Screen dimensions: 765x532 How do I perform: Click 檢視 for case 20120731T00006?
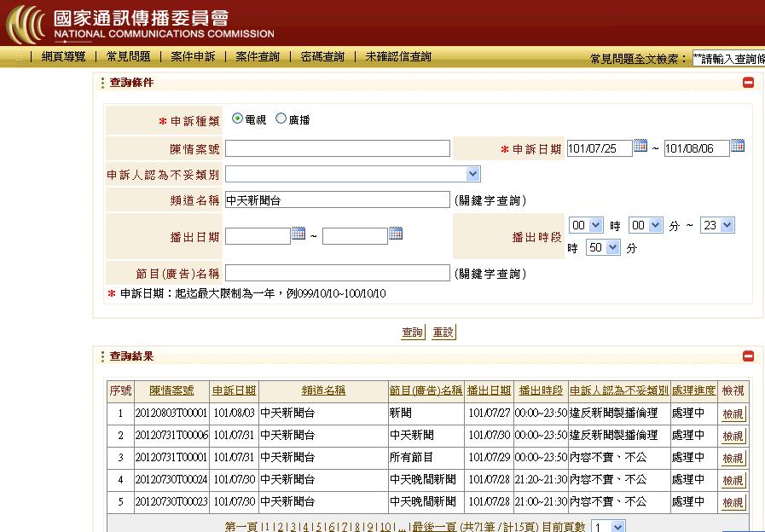733,436
